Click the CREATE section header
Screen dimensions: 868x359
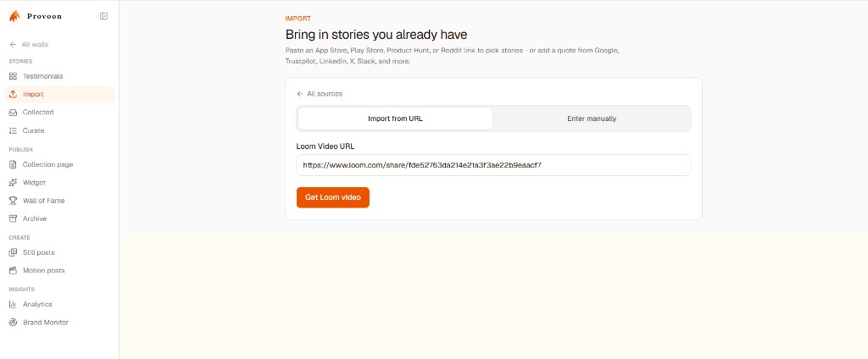click(19, 237)
